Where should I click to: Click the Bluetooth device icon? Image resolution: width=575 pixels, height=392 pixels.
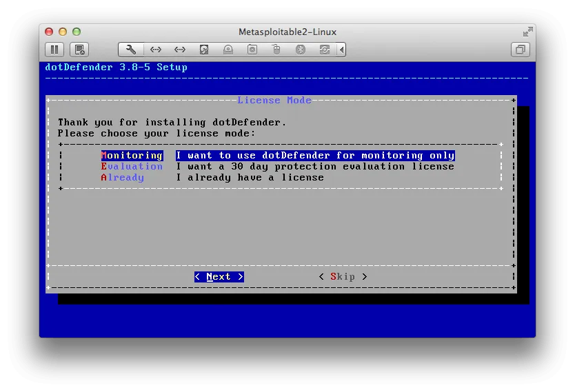pos(301,50)
